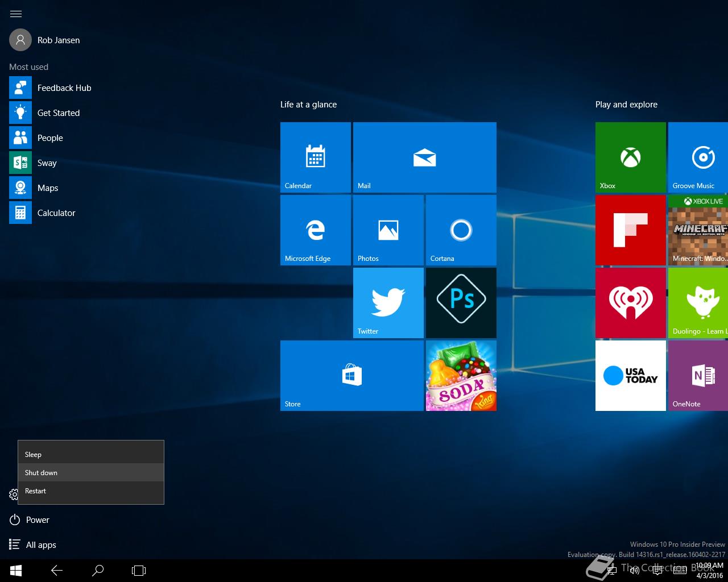Open the OneNote tile
Screen dimensions: 728x582
pos(698,376)
